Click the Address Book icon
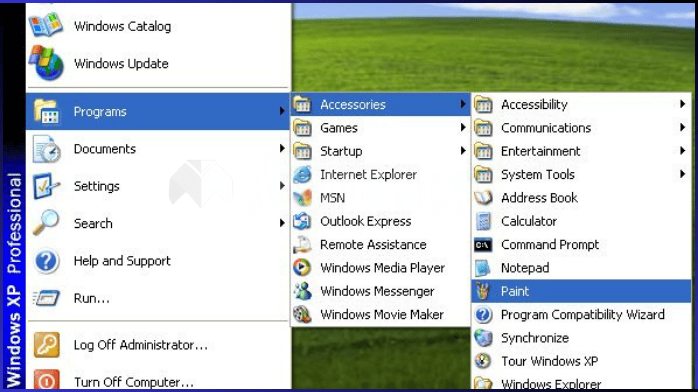The height and width of the screenshot is (392, 698). coord(483,198)
